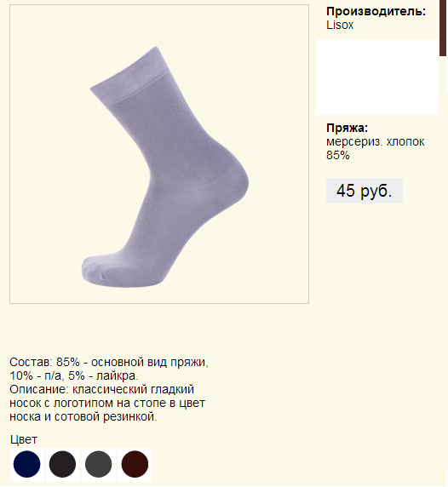Click the Lisox manufacturer name
448x487 pixels.
pos(340,26)
